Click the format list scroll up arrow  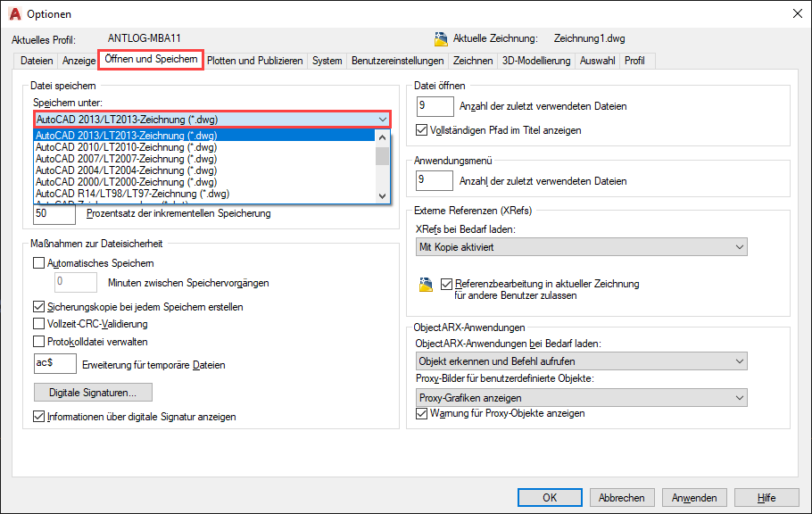tap(382, 137)
